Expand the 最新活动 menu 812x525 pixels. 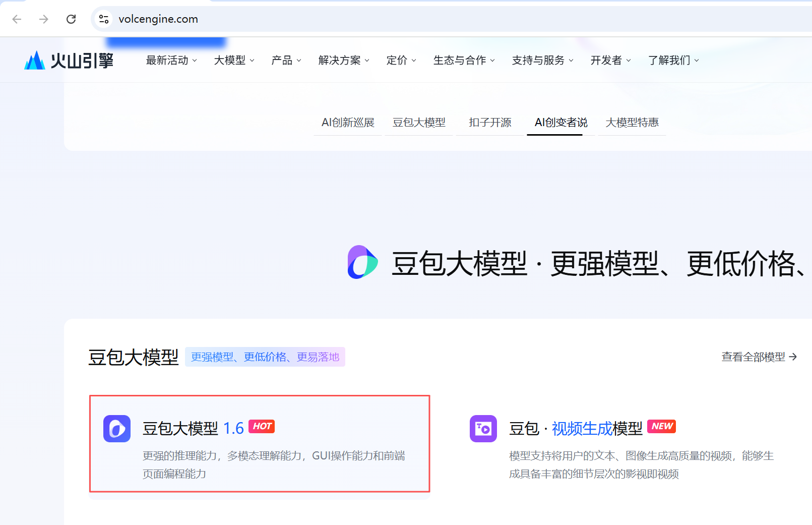171,61
